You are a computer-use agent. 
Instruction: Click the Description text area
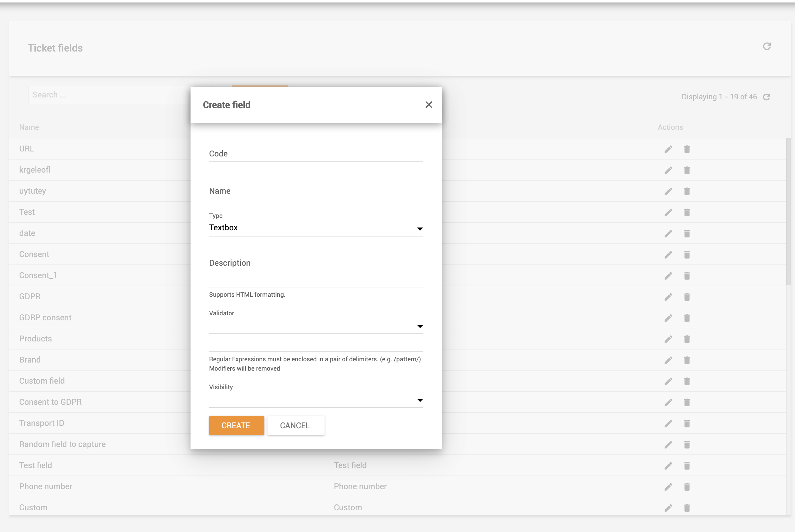tap(316, 270)
